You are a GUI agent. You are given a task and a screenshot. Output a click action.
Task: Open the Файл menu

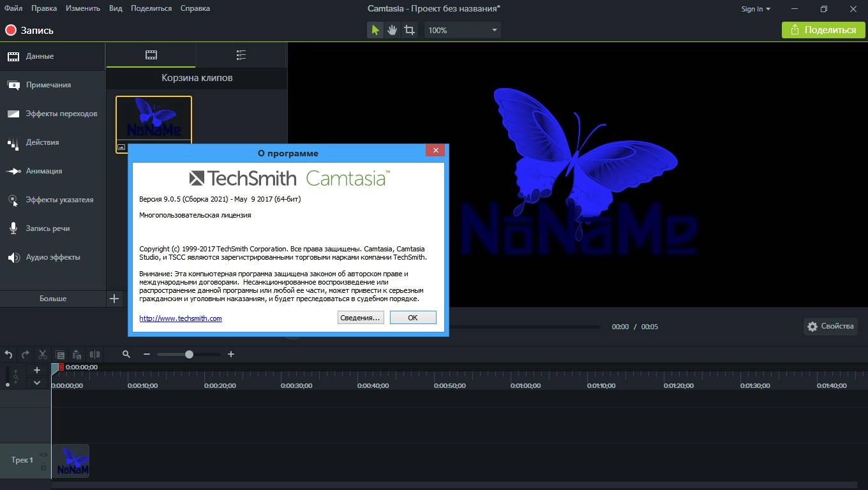click(x=13, y=8)
